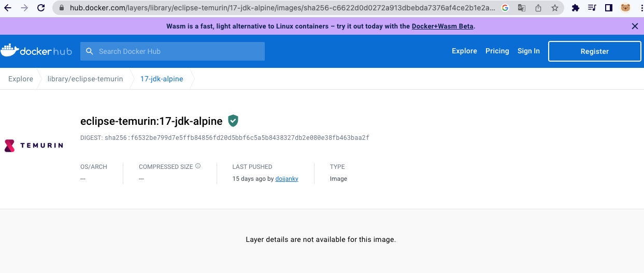The image size is (644, 273).
Task: Click the search magnifier icon
Action: (x=89, y=51)
